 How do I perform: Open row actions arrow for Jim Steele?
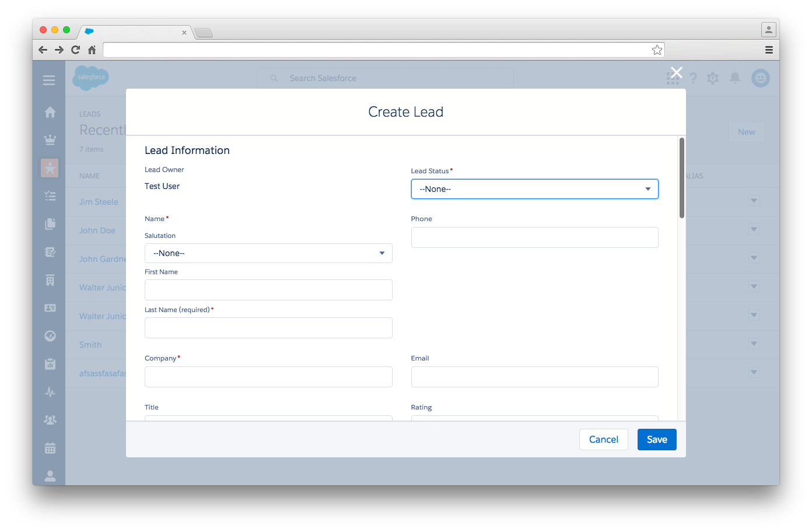[x=754, y=201]
